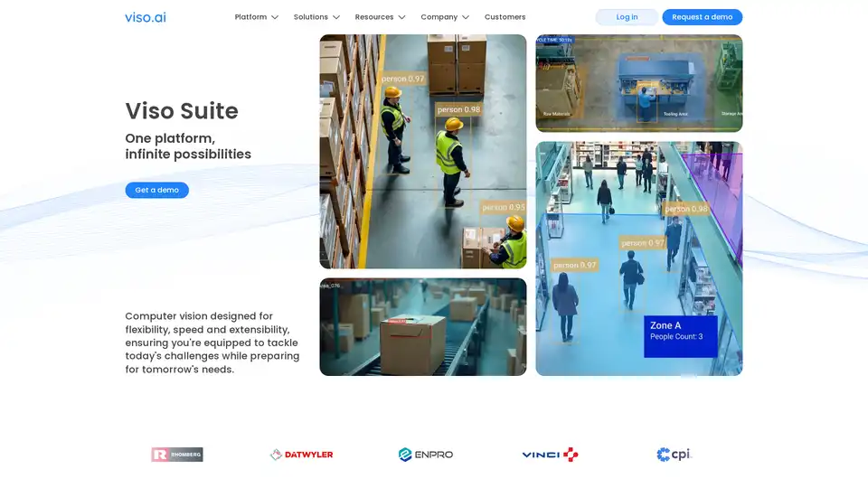Click the CPI logo
868x488 pixels.
(x=675, y=455)
